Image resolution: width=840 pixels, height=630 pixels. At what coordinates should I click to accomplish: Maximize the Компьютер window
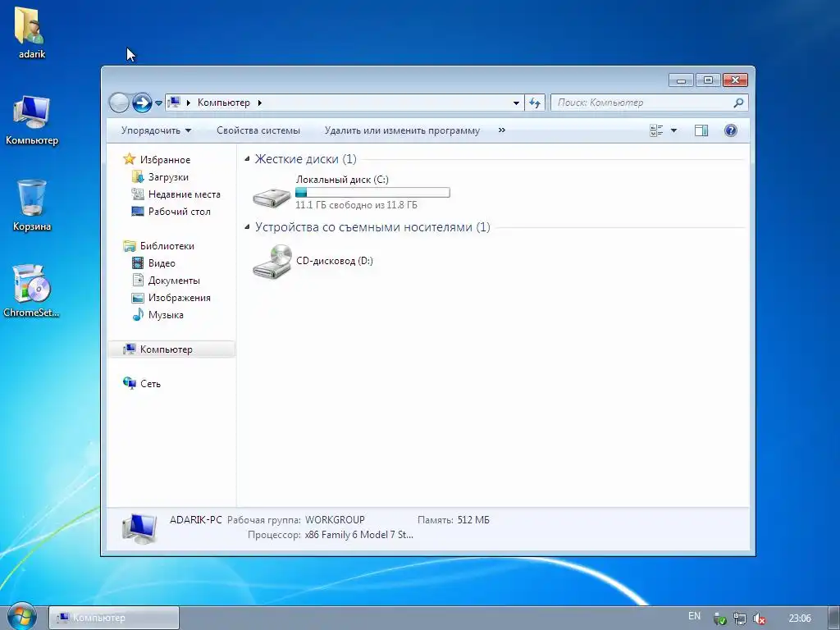click(708, 80)
